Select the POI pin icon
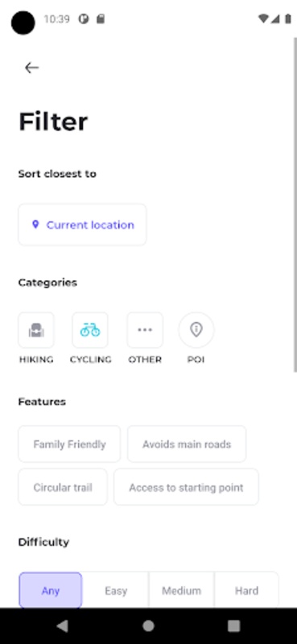 point(196,330)
